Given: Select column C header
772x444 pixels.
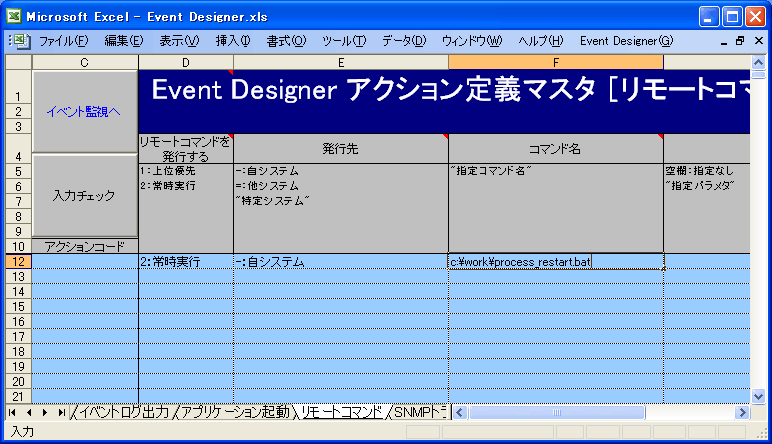Looking at the screenshot, I should pyautogui.click(x=85, y=63).
